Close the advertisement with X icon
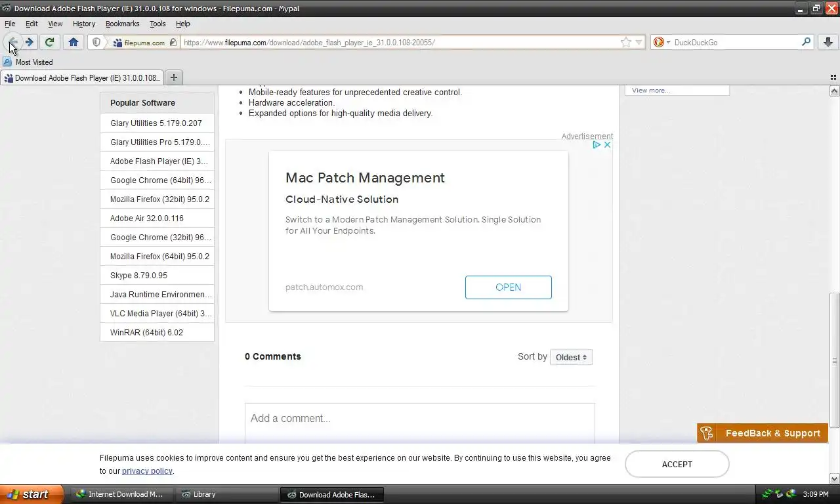The image size is (840, 504). (607, 144)
